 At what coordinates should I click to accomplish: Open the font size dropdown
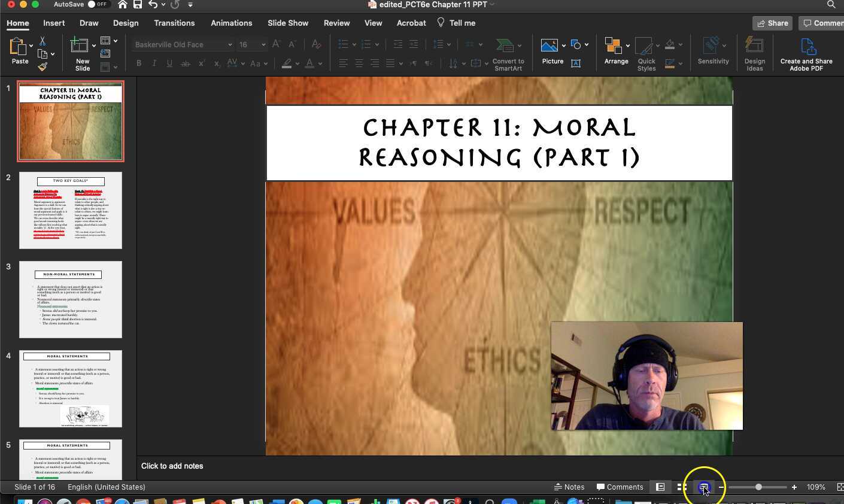(263, 45)
